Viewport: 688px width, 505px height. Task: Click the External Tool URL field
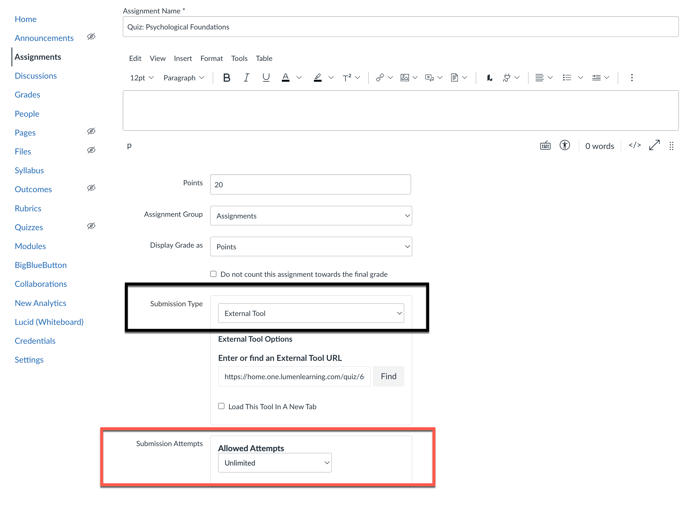[294, 376]
